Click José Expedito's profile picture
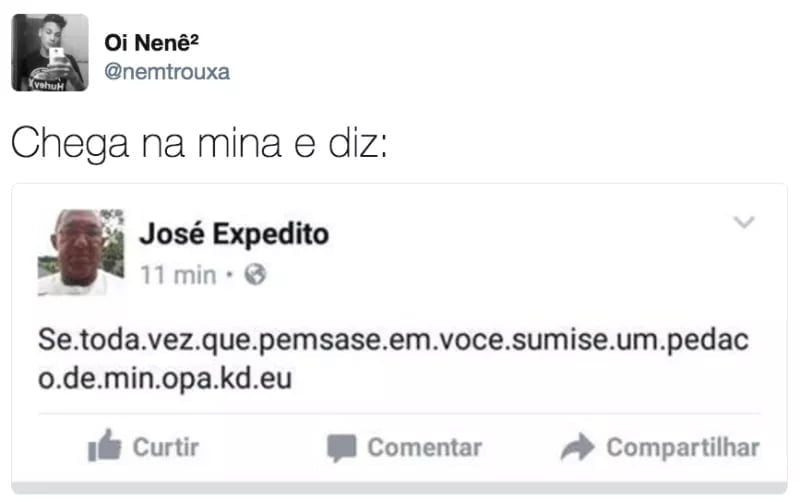The height and width of the screenshot is (502, 800). click(x=81, y=252)
